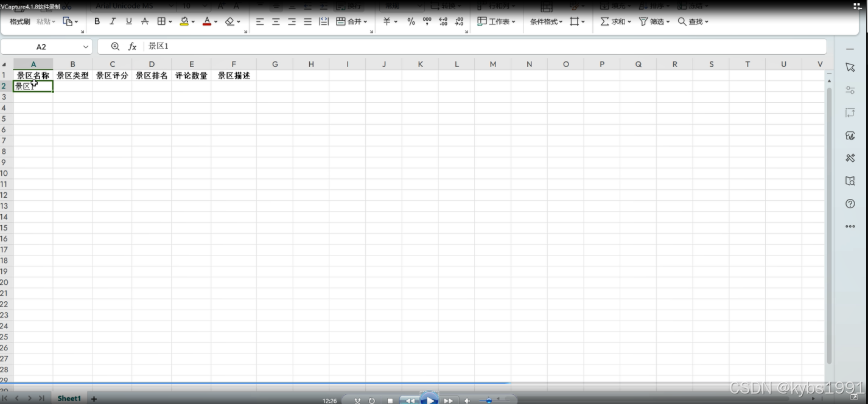Click into the formula bar showing 景区1
The image size is (868, 404).
485,46
